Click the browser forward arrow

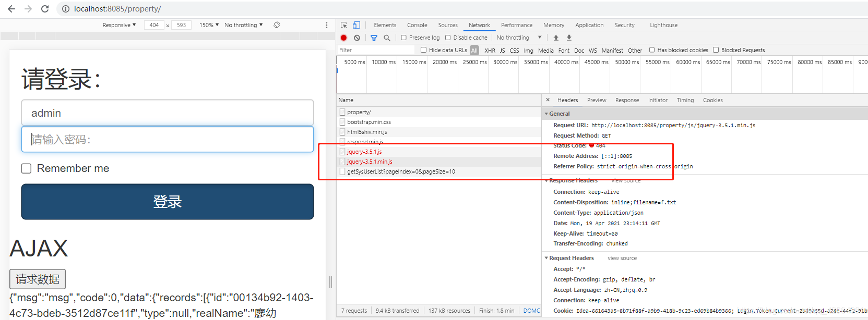[x=28, y=9]
